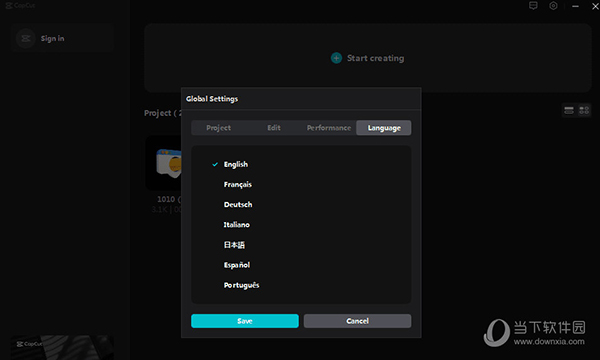The image size is (600, 360).
Task: Minimize the CapCut window
Action: point(575,6)
